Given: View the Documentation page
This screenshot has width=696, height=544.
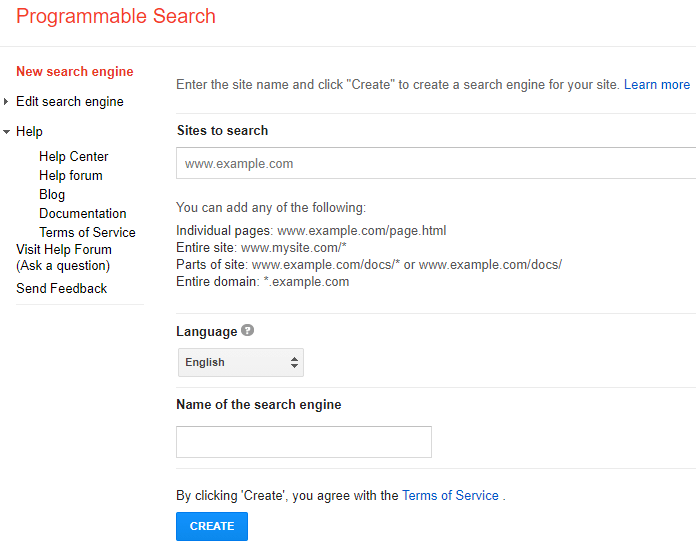Looking at the screenshot, I should pos(83,213).
